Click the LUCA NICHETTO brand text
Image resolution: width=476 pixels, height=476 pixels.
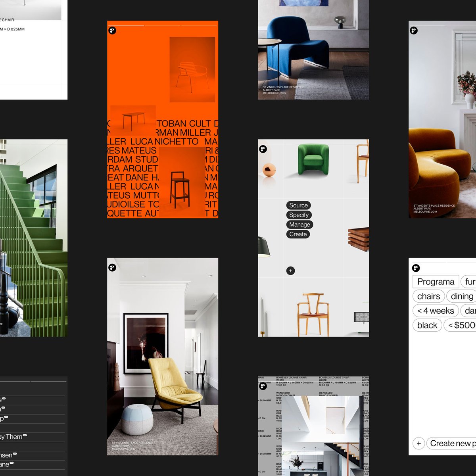click(x=165, y=142)
